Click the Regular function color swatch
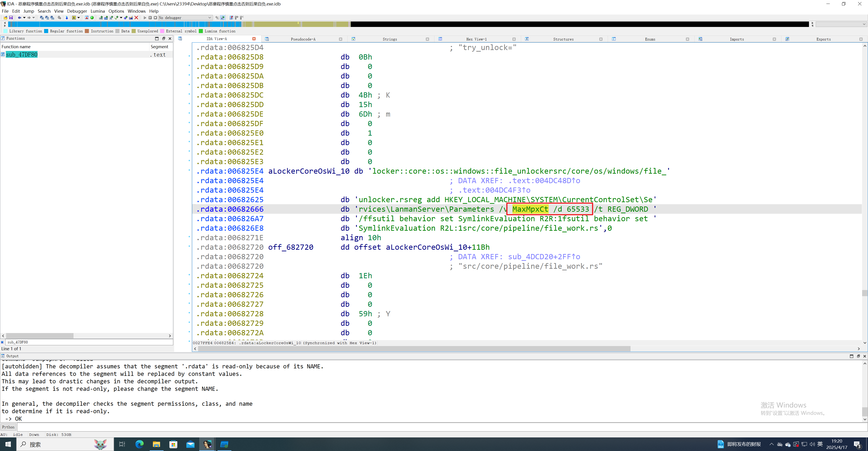This screenshot has width=868, height=451. (46, 31)
